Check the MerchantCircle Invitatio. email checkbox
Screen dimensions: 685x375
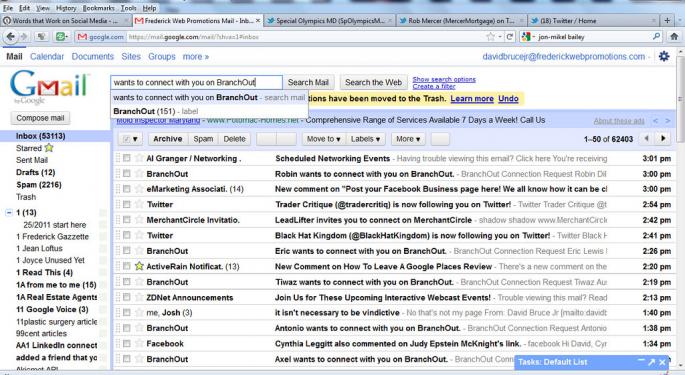[127, 220]
